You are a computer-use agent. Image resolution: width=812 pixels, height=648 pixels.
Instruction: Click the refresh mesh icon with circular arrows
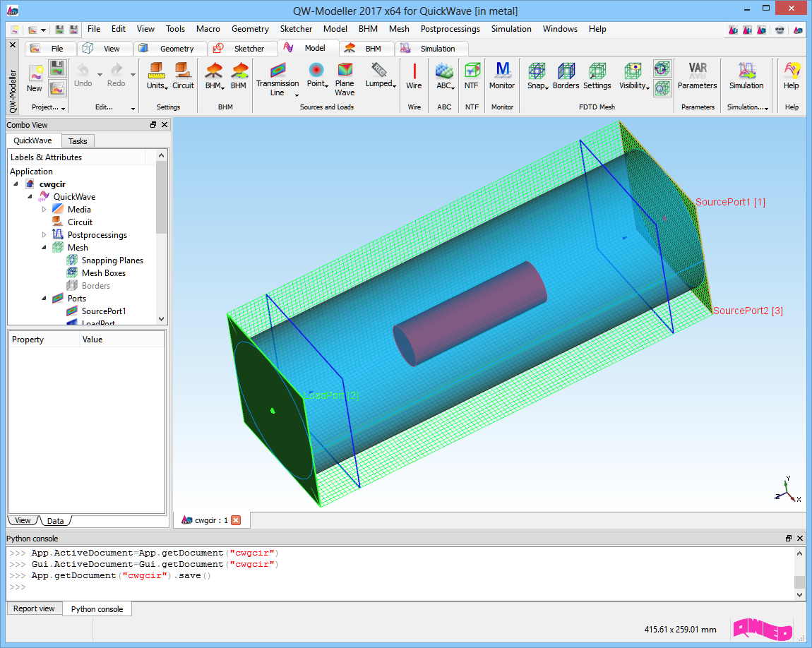point(662,69)
